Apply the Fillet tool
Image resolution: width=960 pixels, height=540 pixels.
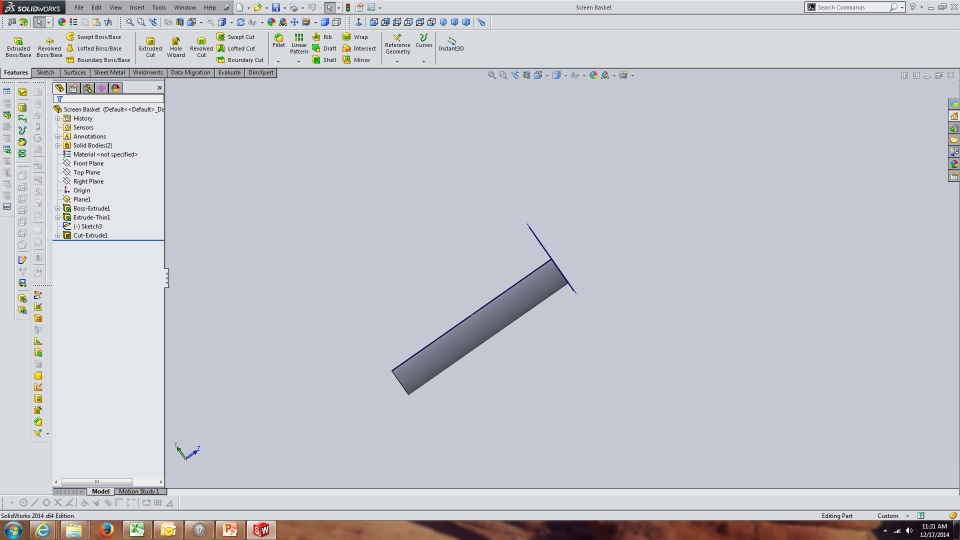[279, 40]
